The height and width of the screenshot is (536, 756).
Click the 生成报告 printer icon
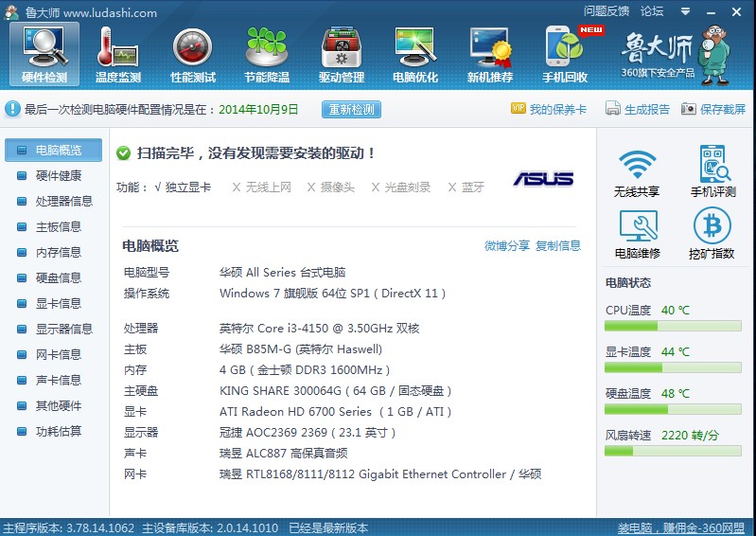(613, 108)
